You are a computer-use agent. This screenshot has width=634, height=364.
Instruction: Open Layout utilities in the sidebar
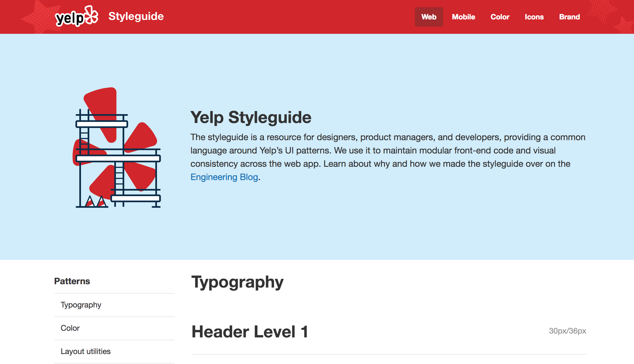(86, 351)
